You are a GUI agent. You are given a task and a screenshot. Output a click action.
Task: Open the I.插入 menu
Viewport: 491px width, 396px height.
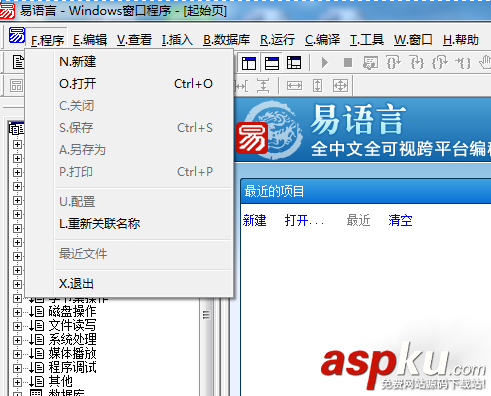point(177,40)
